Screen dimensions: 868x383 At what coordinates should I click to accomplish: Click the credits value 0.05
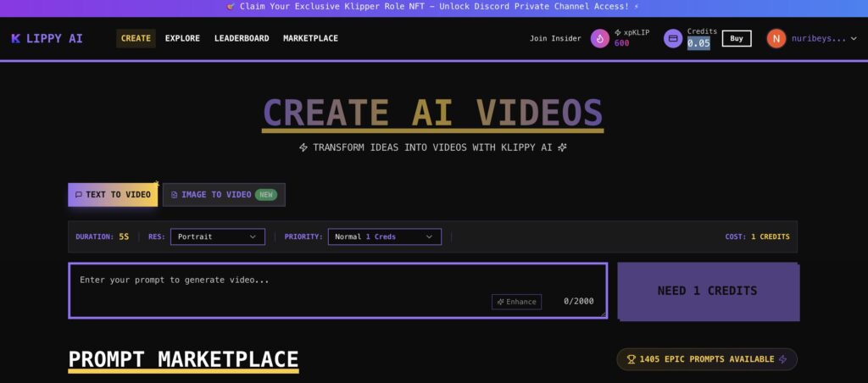698,43
